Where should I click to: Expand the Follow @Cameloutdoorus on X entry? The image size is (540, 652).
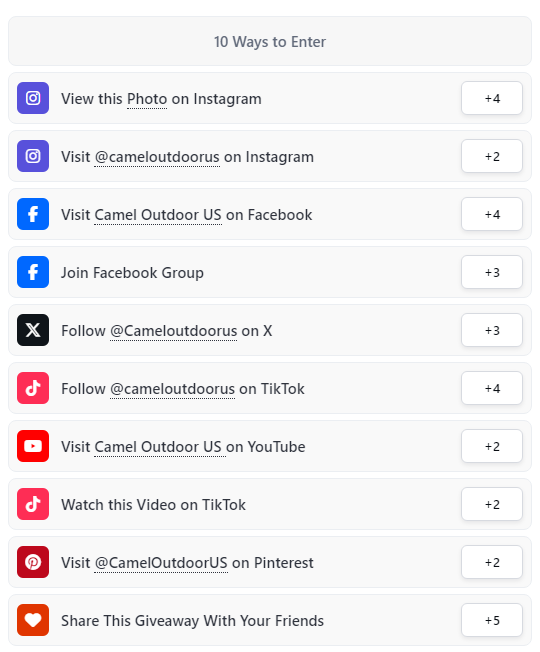pos(270,330)
